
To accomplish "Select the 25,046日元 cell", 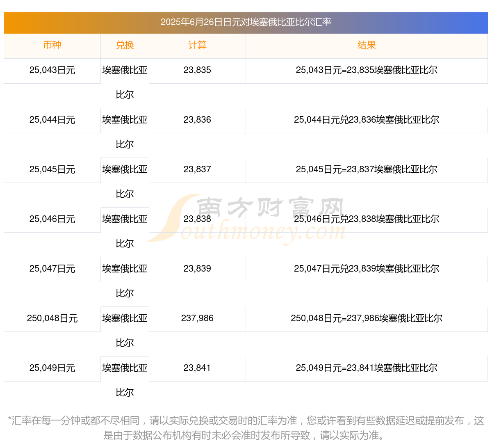I will (52, 219).
